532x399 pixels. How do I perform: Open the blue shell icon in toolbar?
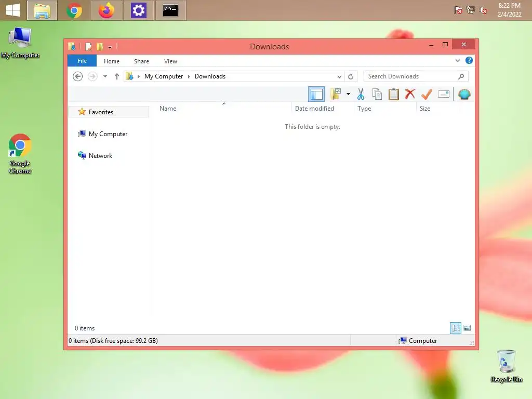464,94
